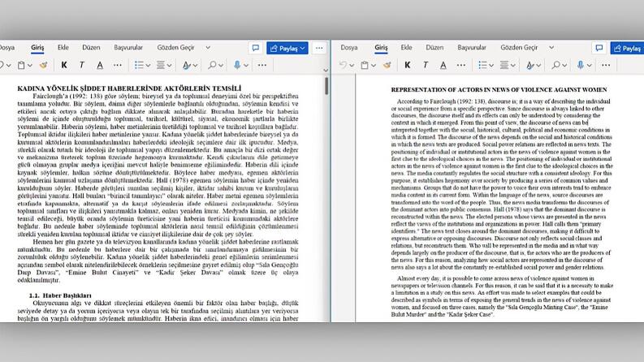Click vertical scrollbar thumb in left window
Viewport: 644px width, 362px height.
click(326, 86)
